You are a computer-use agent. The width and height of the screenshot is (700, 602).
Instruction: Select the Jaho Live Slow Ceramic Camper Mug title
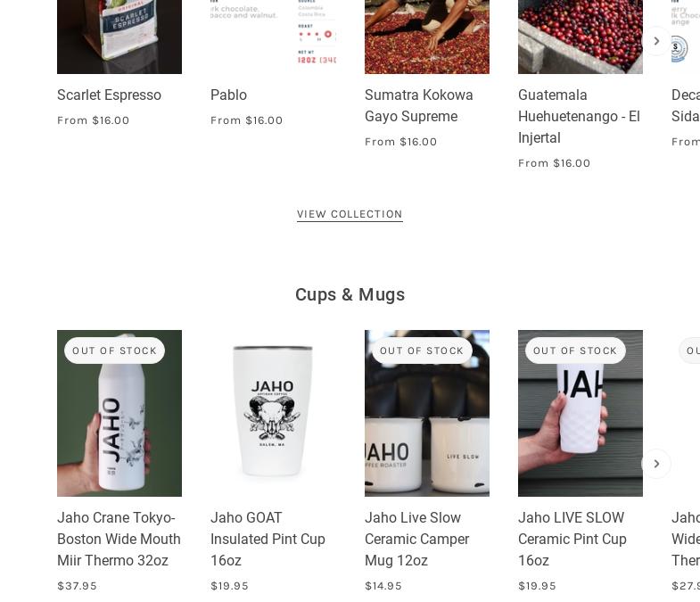click(417, 539)
